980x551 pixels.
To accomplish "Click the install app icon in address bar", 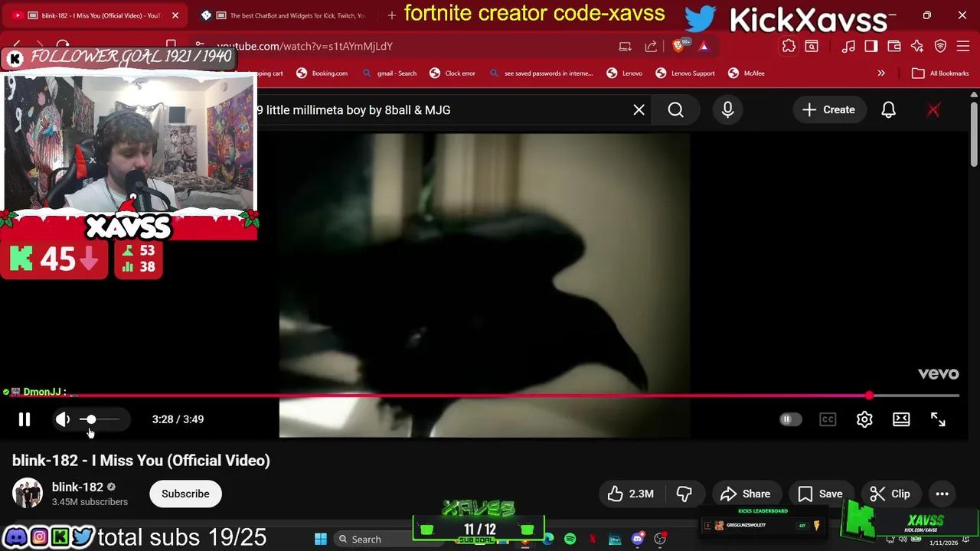I will 626,46.
